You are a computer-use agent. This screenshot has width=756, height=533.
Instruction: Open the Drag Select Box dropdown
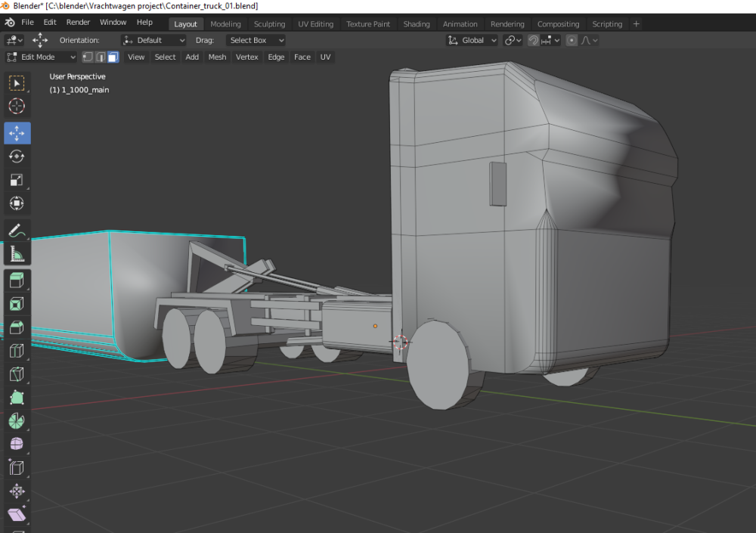(x=256, y=40)
